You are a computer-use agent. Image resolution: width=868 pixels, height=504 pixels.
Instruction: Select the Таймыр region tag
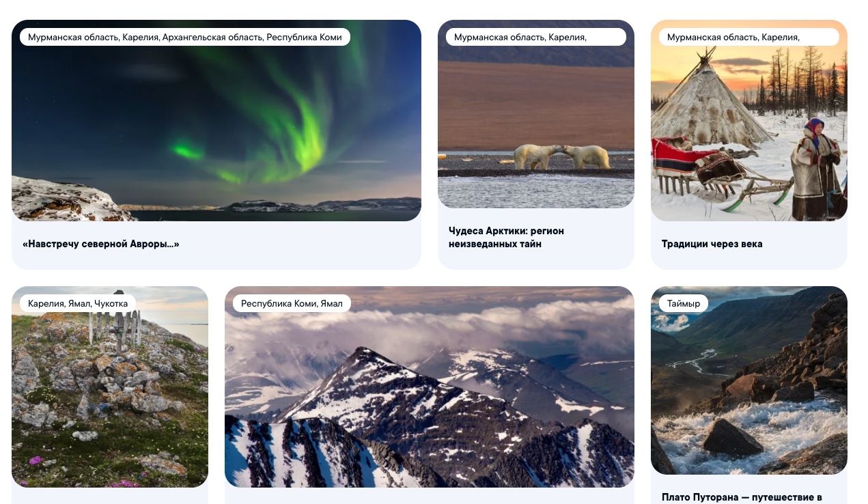(684, 303)
